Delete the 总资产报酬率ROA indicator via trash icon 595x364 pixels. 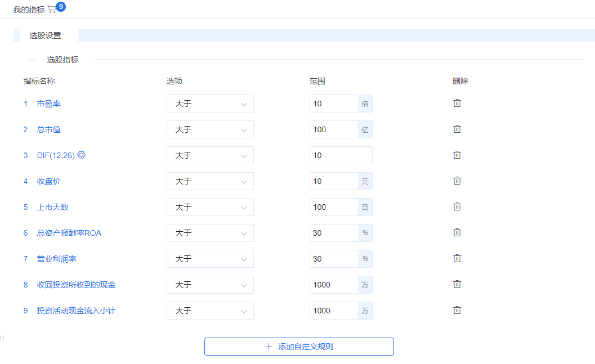tap(457, 232)
